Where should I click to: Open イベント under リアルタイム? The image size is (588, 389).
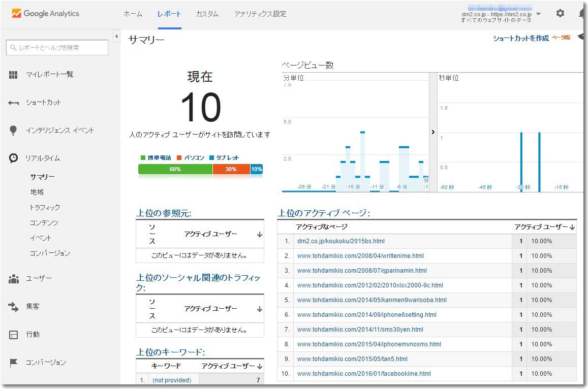(41, 238)
